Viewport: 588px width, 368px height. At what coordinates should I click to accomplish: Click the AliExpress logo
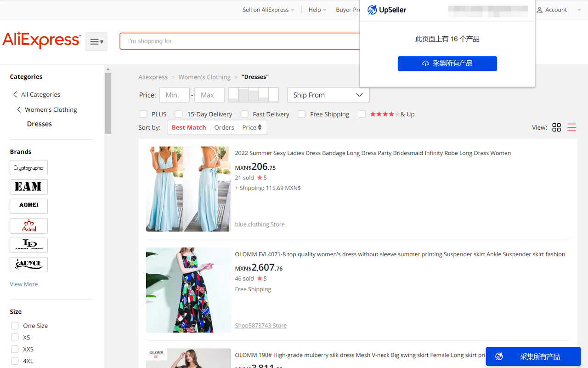click(x=41, y=40)
